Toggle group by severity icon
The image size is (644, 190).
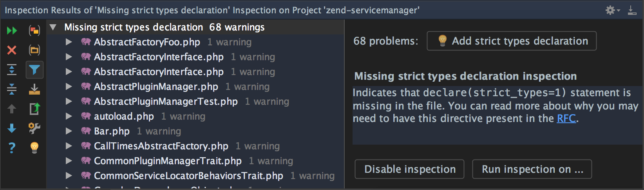(34, 30)
